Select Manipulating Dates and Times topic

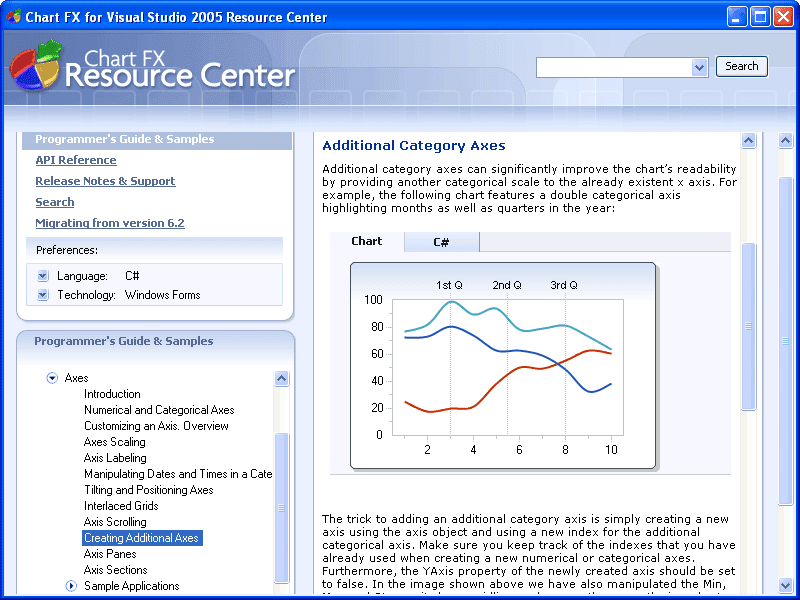178,474
